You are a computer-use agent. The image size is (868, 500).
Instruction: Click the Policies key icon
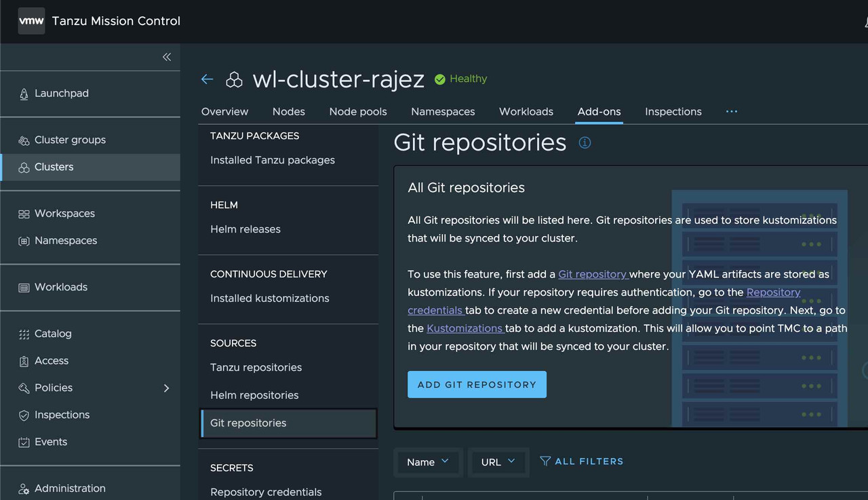[24, 388]
